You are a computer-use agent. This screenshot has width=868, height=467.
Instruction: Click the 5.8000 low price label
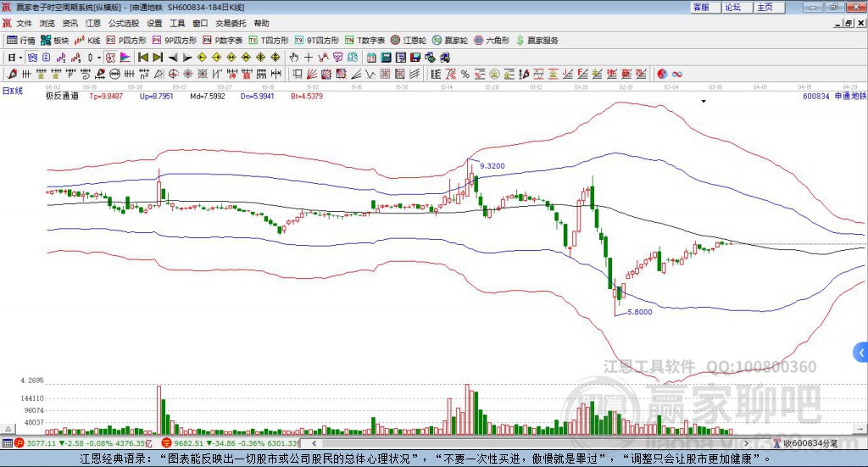[x=640, y=312]
